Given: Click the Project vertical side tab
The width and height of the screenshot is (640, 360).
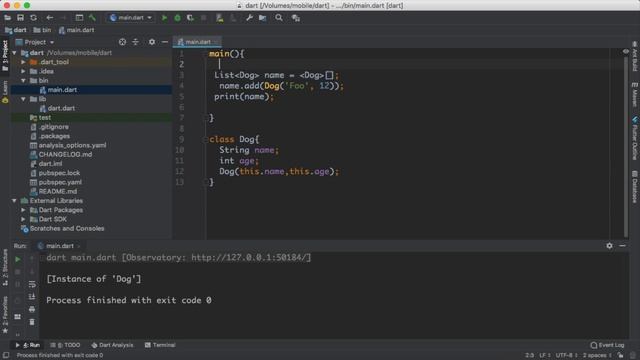Looking at the screenshot, I should coord(5,56).
